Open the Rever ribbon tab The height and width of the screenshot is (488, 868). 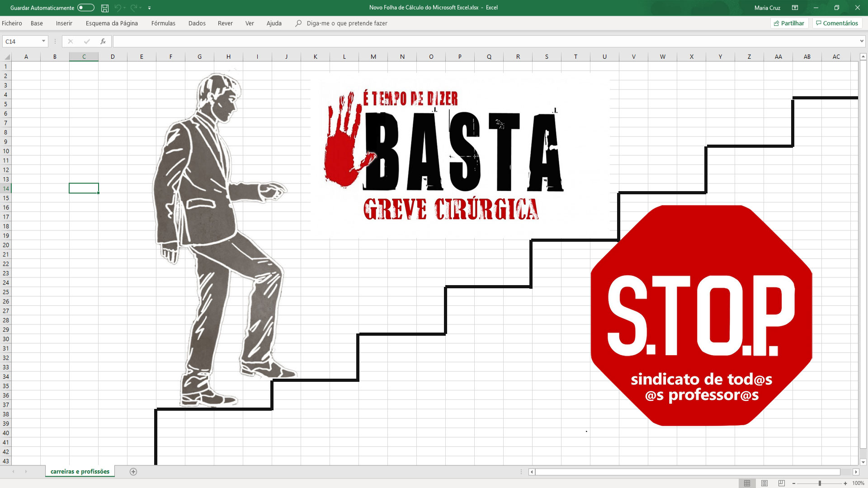(225, 23)
